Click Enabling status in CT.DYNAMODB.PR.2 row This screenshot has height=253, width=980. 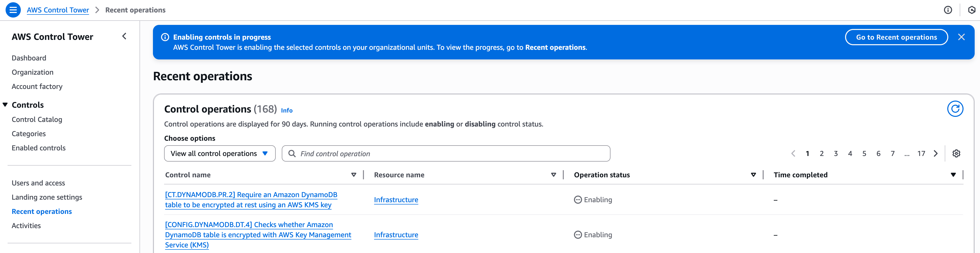(x=593, y=200)
